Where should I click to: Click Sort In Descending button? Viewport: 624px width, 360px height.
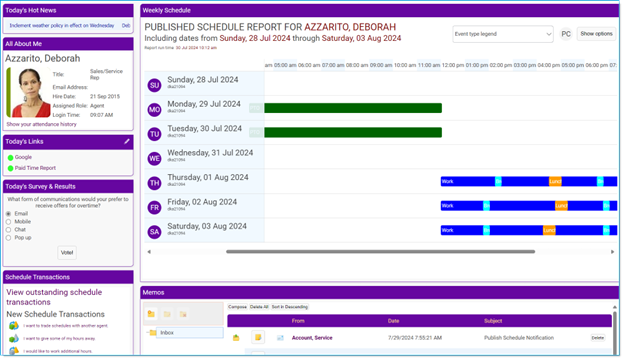pos(289,307)
